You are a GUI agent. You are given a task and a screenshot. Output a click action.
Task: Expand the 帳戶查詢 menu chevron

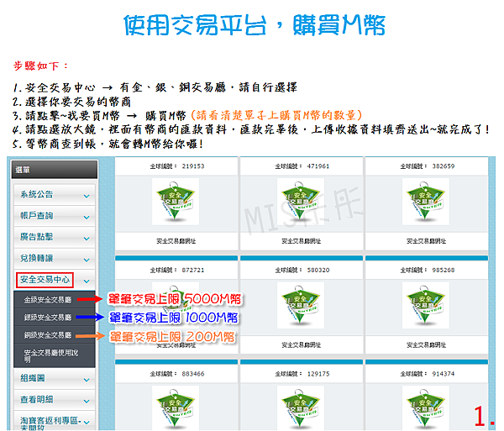[87, 218]
